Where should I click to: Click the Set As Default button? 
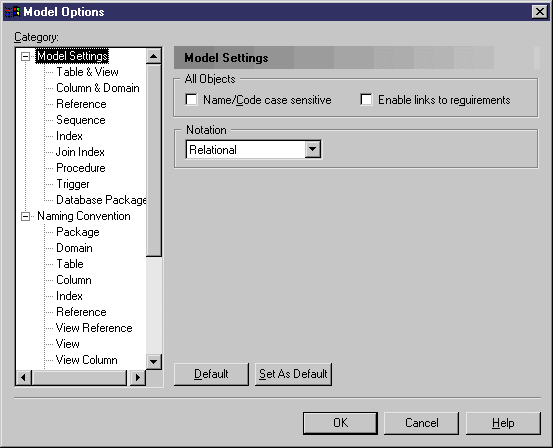coord(293,374)
